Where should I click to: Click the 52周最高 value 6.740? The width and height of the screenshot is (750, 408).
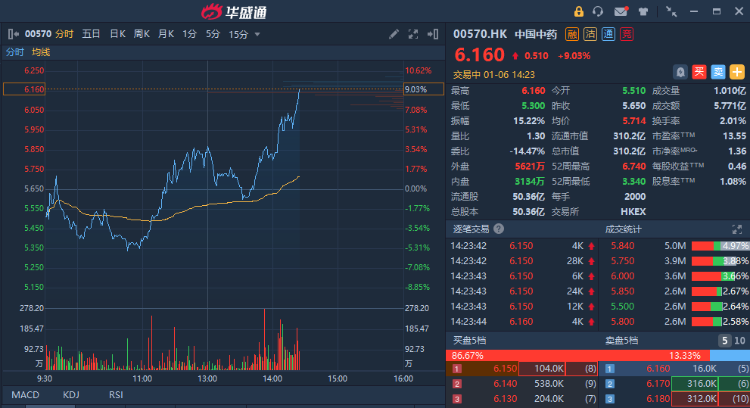(x=634, y=166)
